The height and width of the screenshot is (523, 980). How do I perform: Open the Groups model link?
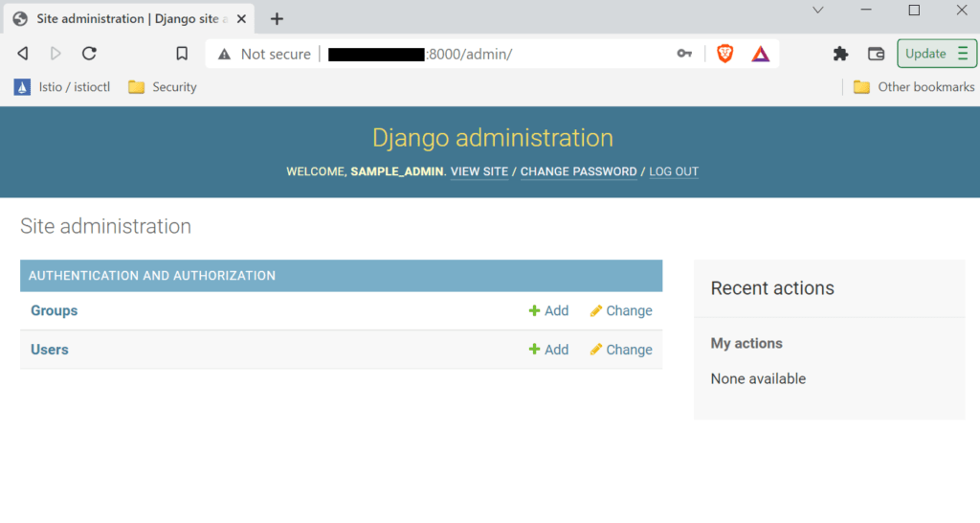55,311
